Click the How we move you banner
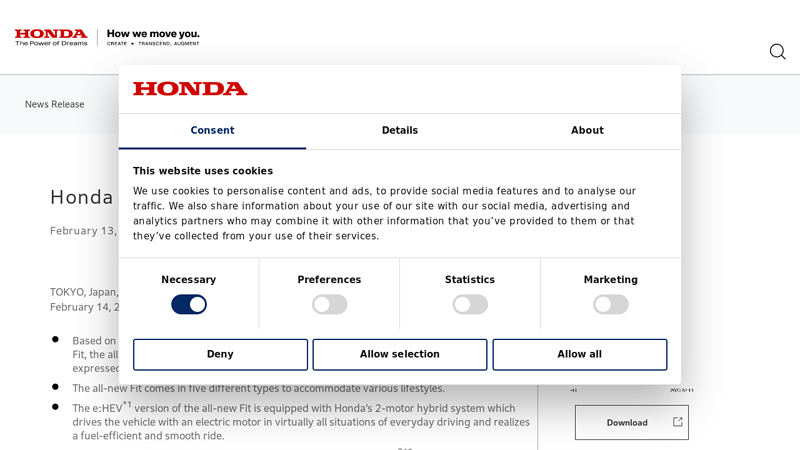The image size is (800, 450). coord(153,38)
